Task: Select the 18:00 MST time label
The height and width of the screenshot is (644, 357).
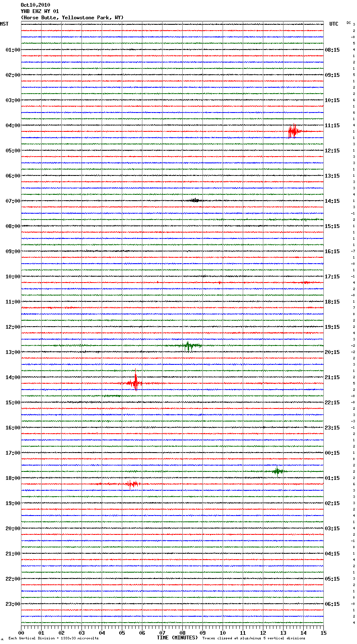Action: pos(13,478)
